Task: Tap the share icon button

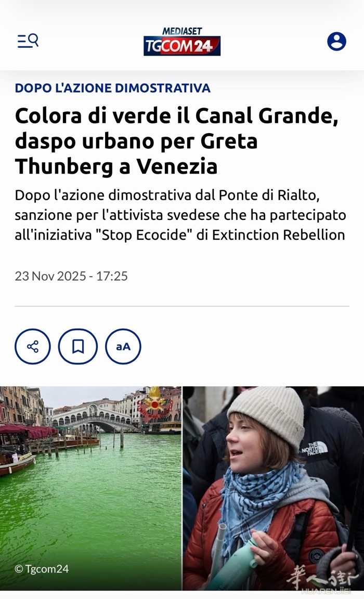Action: [32, 346]
